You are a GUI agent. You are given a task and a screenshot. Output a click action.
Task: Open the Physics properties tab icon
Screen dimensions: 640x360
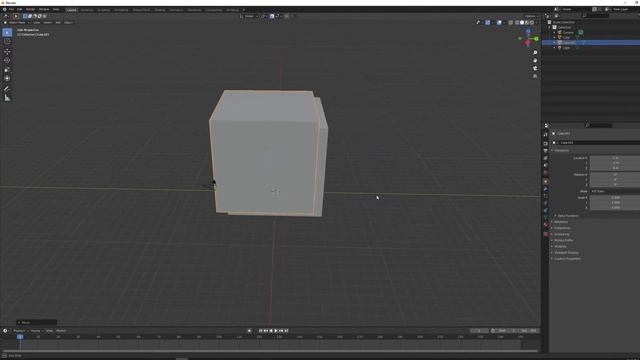[546, 203]
